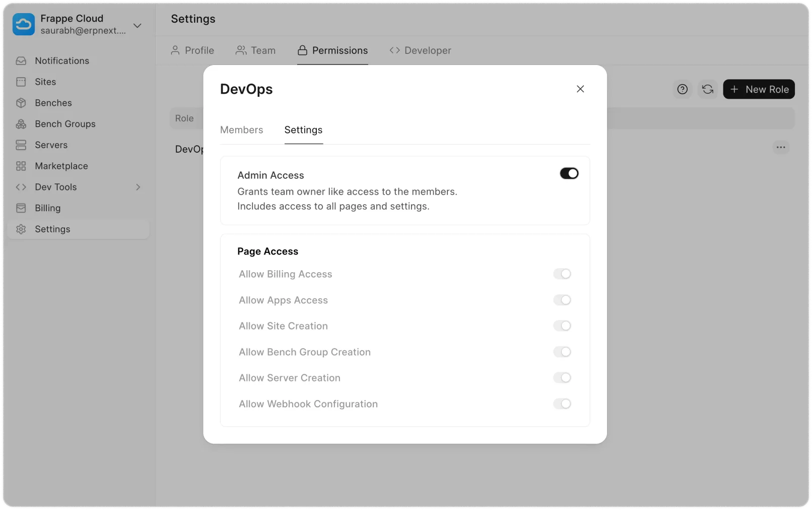
Task: Open the DevOps role options menu
Action: coord(781,147)
